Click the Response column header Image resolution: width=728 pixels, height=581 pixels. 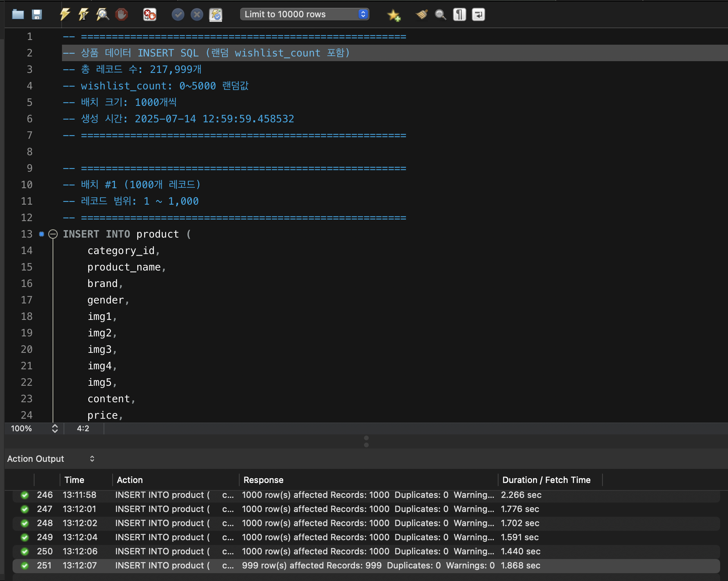pyautogui.click(x=264, y=480)
